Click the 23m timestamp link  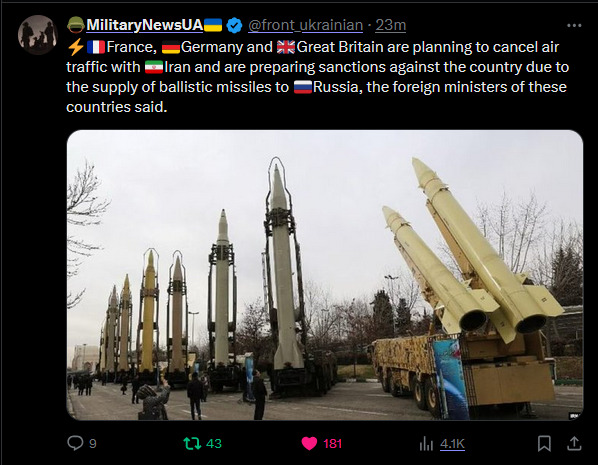(x=391, y=26)
